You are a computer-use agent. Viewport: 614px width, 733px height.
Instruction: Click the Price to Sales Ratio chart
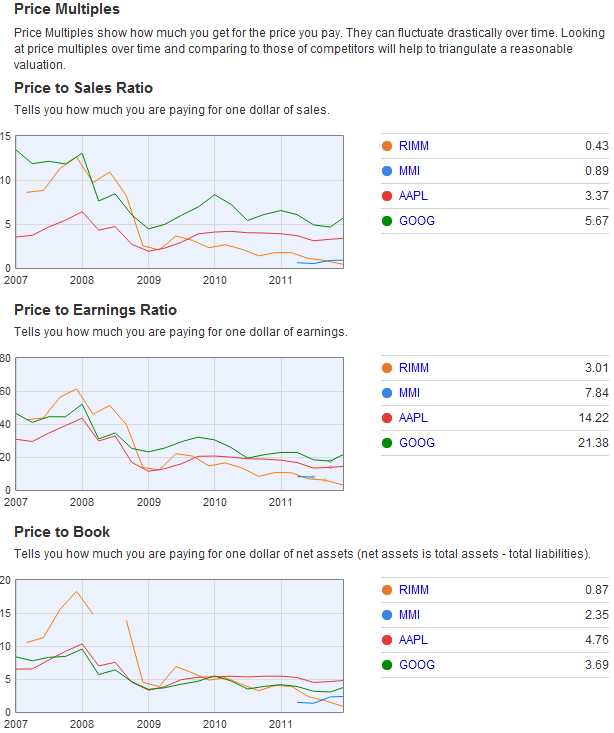[x=179, y=201]
